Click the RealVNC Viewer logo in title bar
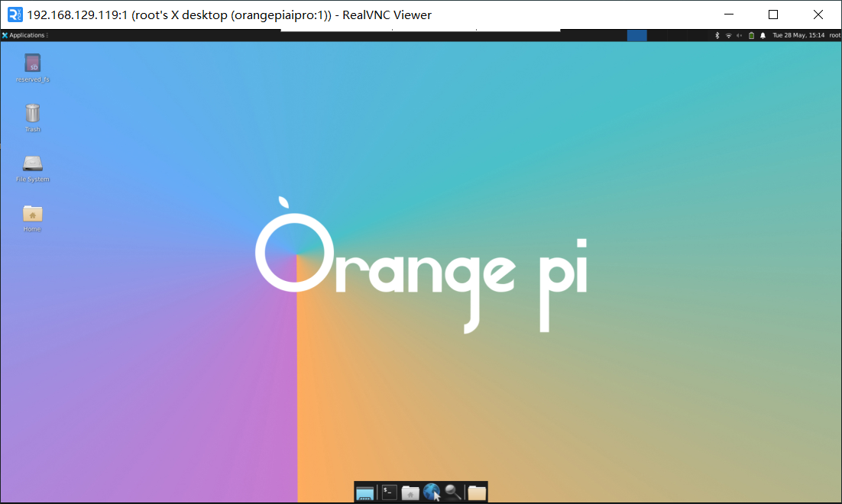 coord(15,15)
